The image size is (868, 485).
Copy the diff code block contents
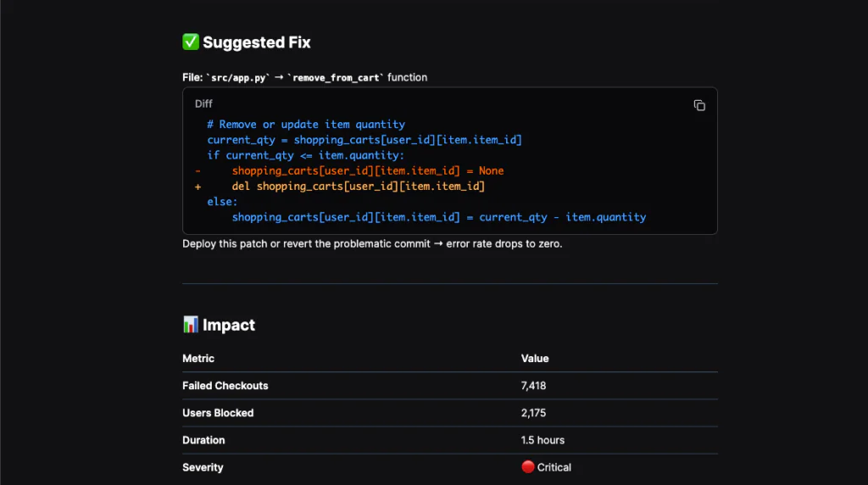tap(699, 105)
